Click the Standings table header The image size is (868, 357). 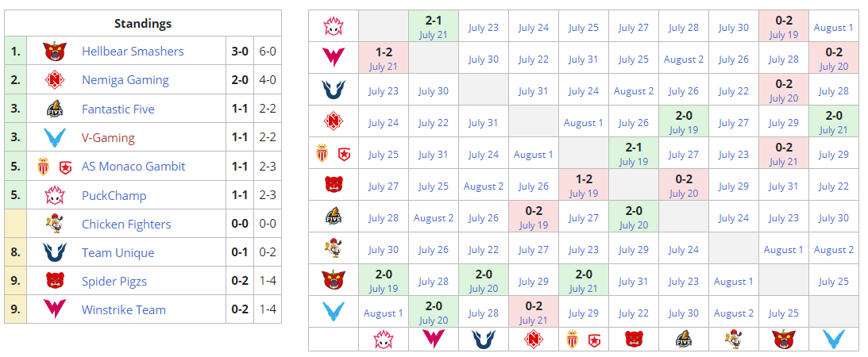pos(143,24)
